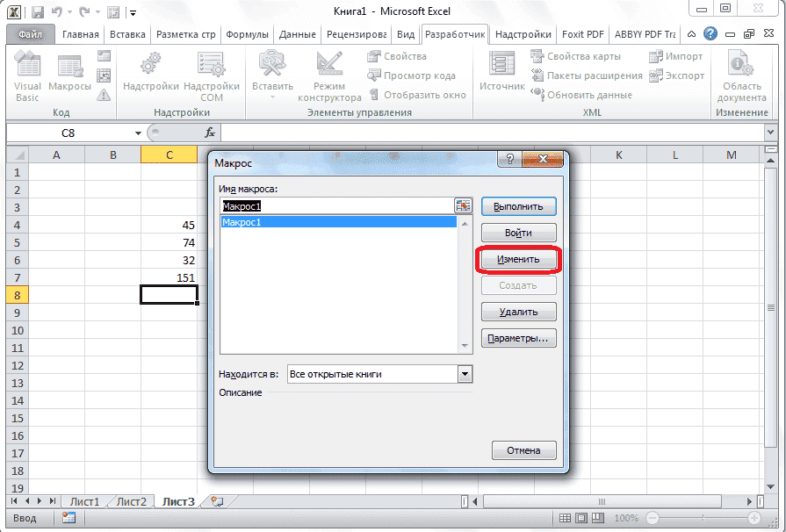Open the Рецензирование tab
The height and width of the screenshot is (532, 786).
point(357,33)
